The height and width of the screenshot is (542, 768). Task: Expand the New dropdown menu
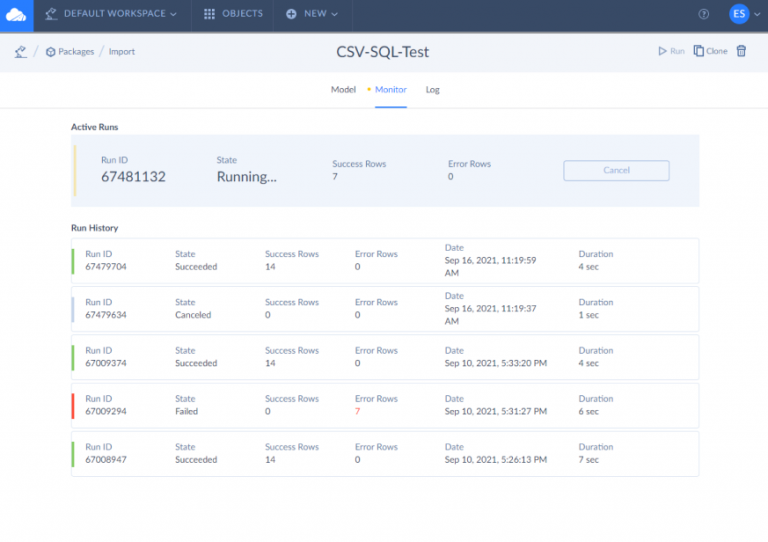point(313,14)
